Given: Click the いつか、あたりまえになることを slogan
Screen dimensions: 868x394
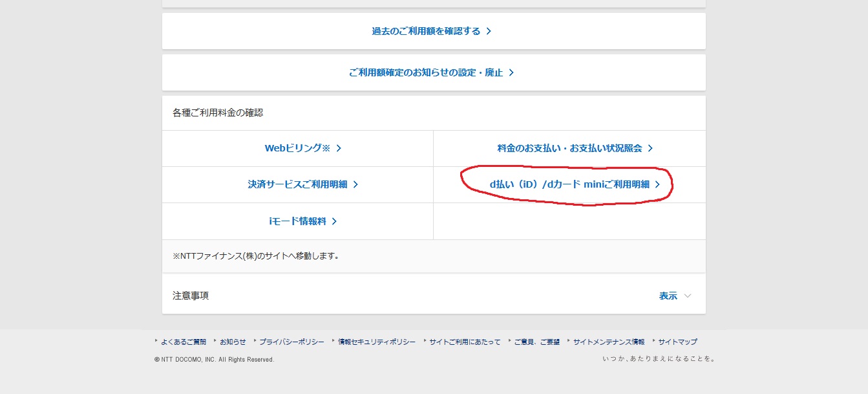Looking at the screenshot, I should [x=659, y=358].
